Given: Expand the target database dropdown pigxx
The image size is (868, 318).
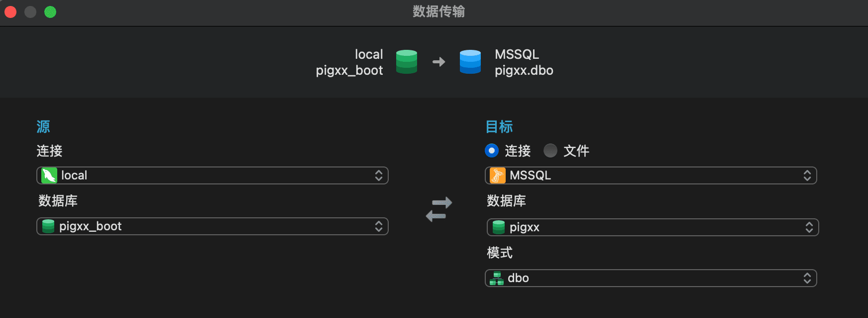Looking at the screenshot, I should click(653, 227).
